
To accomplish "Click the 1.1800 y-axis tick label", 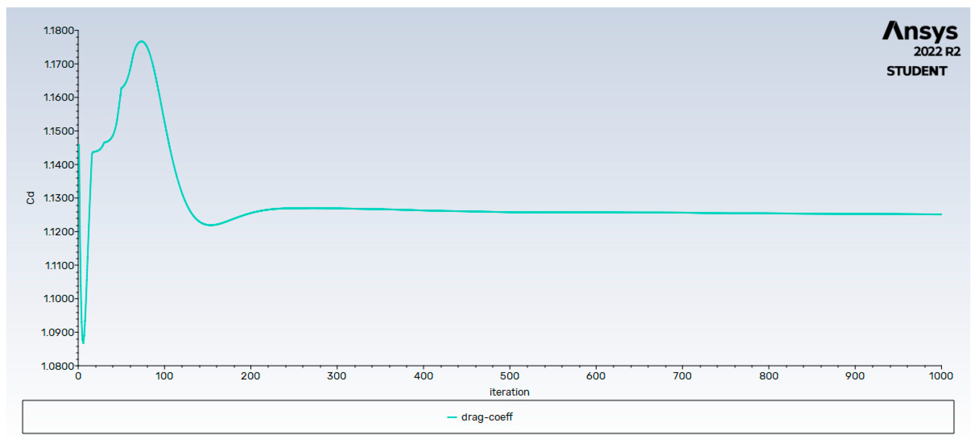I will (59, 30).
